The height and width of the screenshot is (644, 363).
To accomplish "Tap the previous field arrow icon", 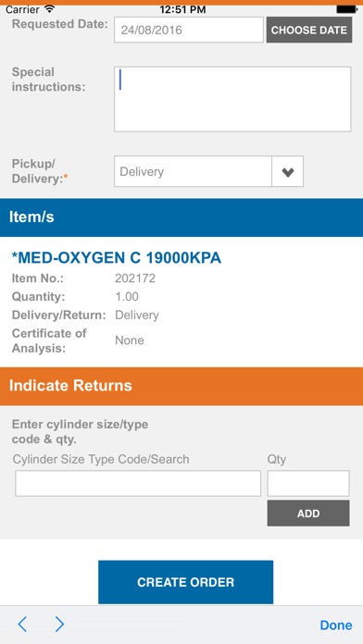I will click(22, 625).
